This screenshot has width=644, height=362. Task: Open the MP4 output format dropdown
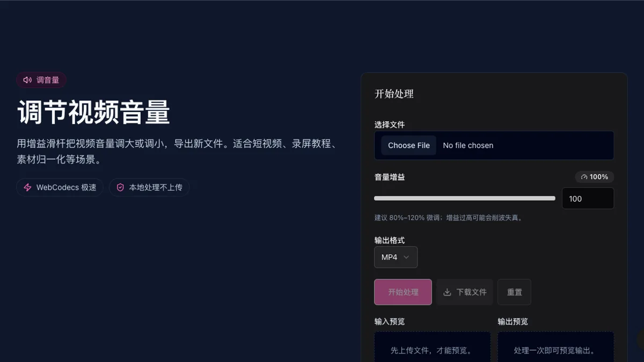[x=396, y=257]
